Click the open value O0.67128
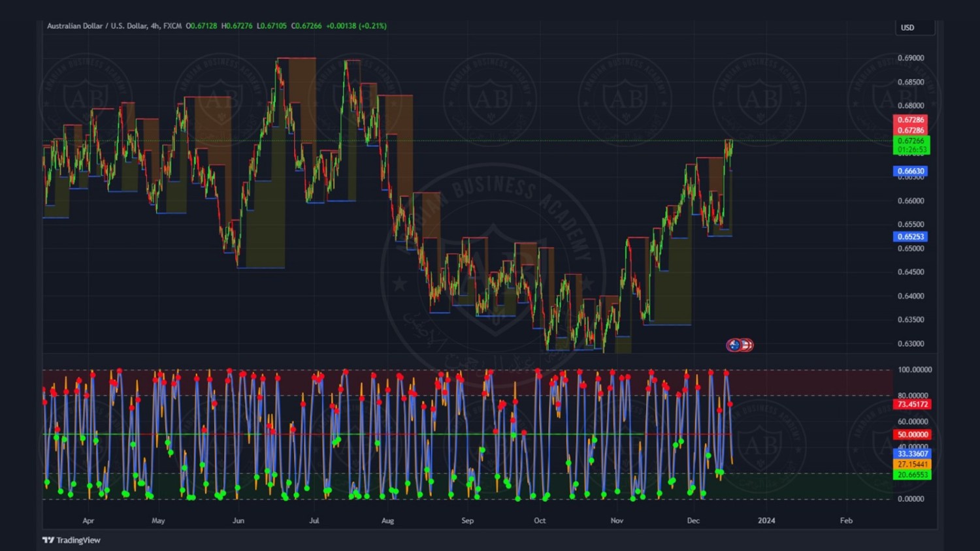This screenshot has height=551, width=980. 201,26
